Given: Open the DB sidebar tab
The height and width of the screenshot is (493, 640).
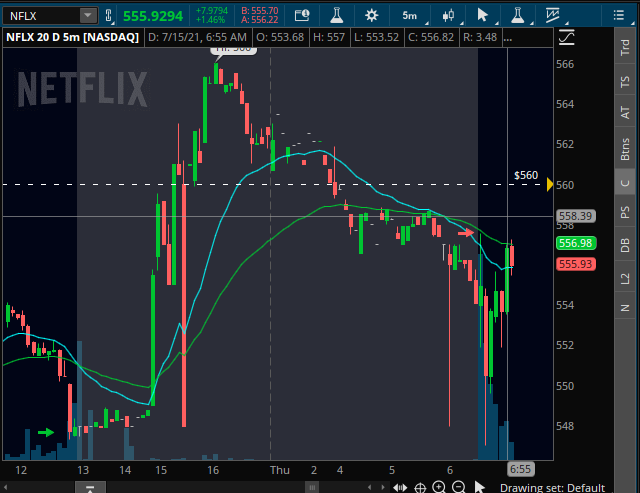Looking at the screenshot, I should tap(625, 245).
